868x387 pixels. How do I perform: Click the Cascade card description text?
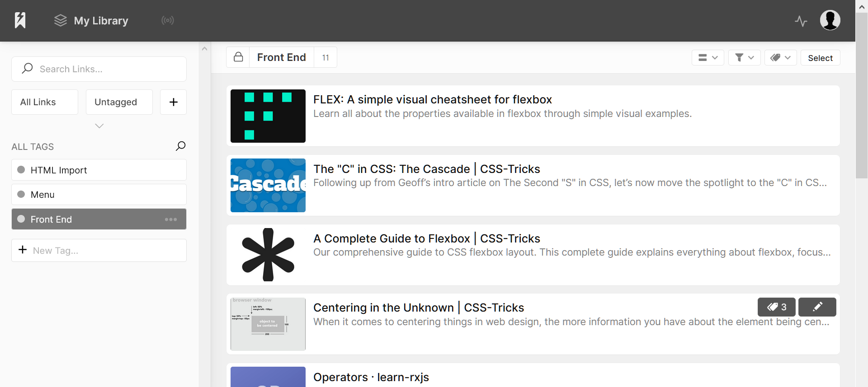click(570, 183)
